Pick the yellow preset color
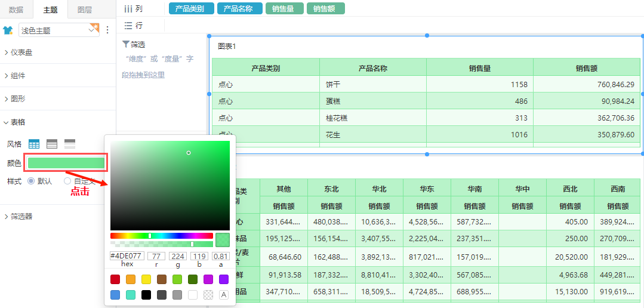The image size is (644, 308). (146, 279)
